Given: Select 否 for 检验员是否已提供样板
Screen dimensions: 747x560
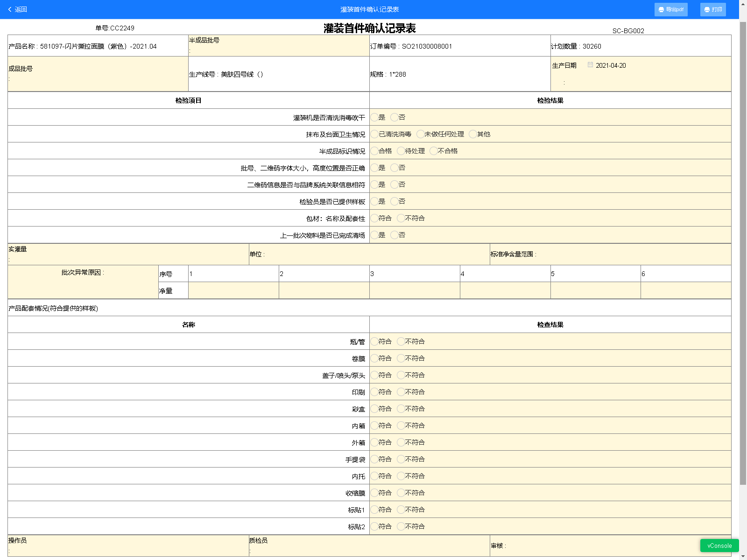Looking at the screenshot, I should point(395,201).
